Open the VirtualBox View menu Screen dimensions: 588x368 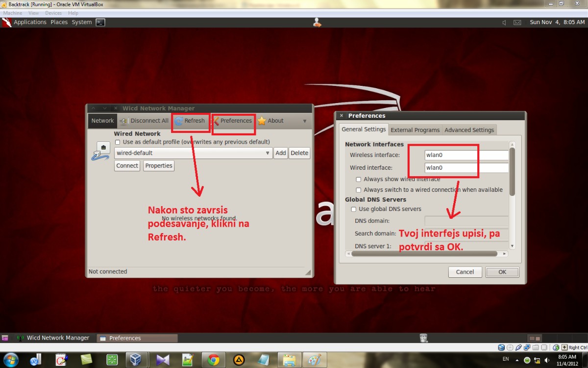click(x=34, y=13)
